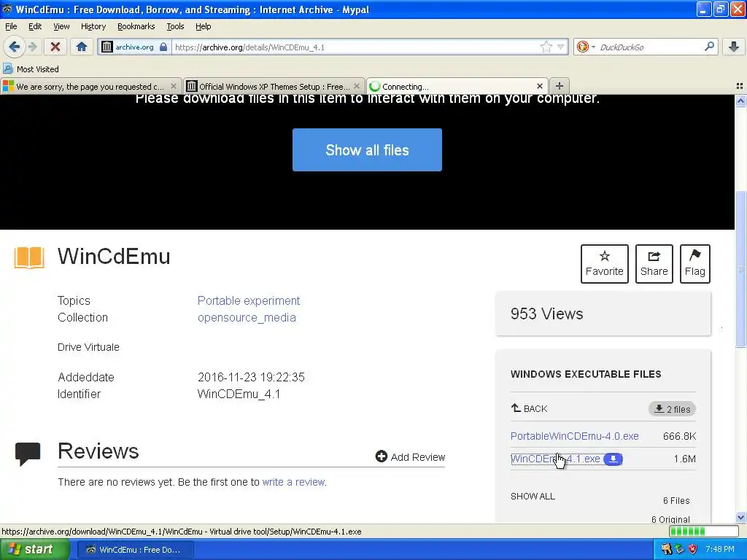Click the padlock security icon
This screenshot has height=560, width=747.
point(163,47)
